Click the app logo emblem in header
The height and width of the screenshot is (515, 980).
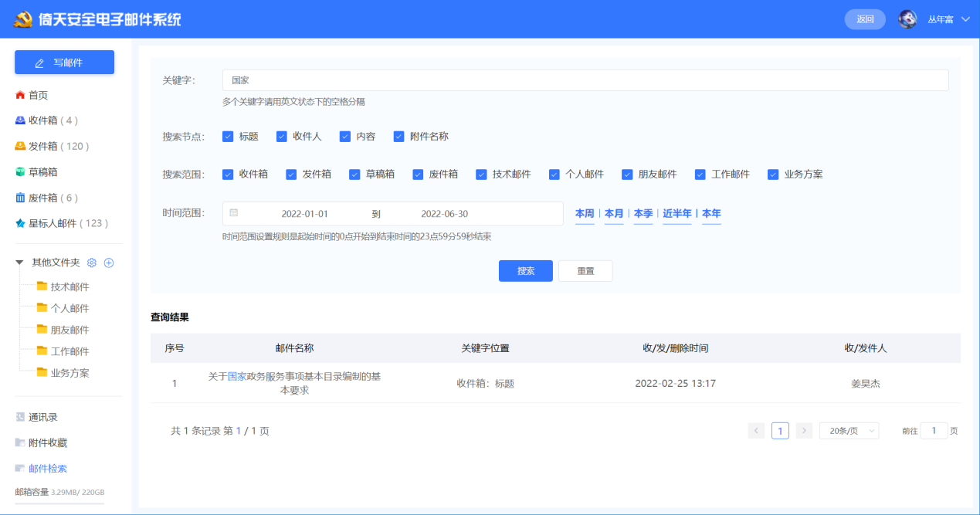click(x=22, y=19)
